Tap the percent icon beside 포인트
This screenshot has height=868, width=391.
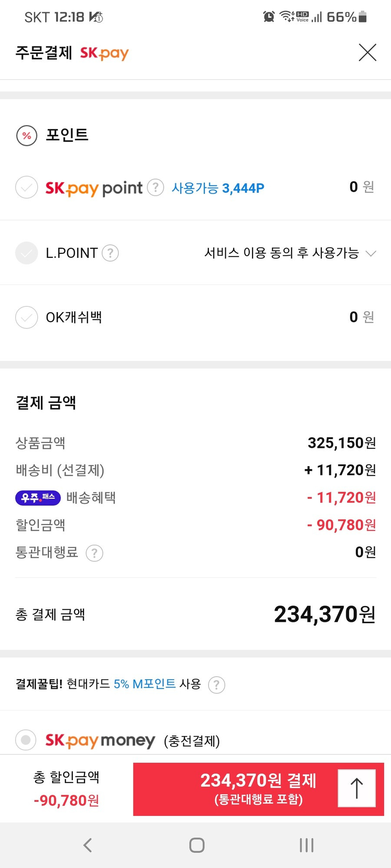27,135
